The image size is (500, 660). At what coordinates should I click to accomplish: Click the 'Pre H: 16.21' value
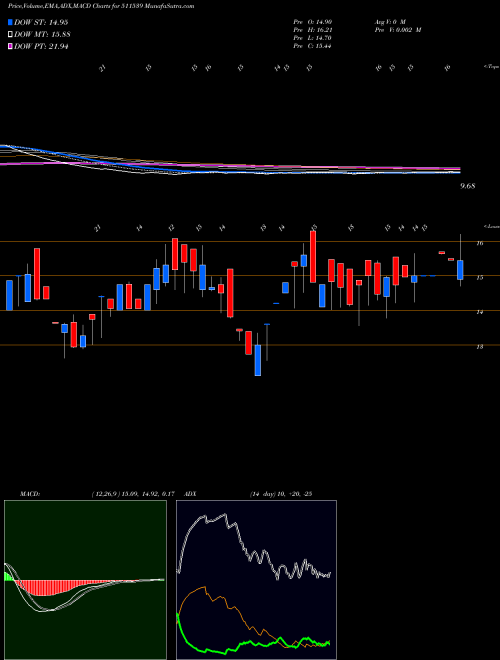(x=312, y=30)
